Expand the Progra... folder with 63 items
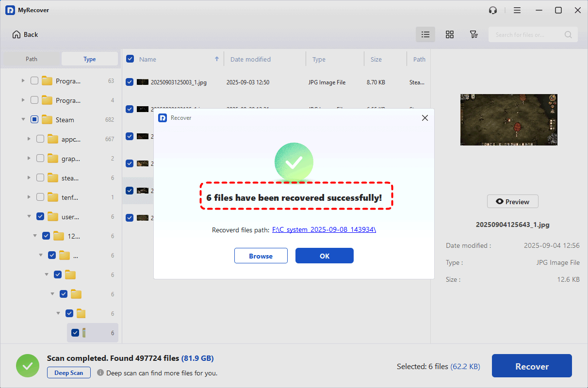This screenshot has height=388, width=588. tap(23, 81)
